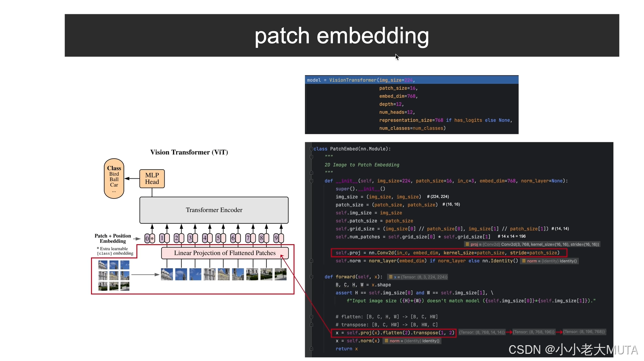
Task: Click position embedding token 2
Action: pos(179,238)
